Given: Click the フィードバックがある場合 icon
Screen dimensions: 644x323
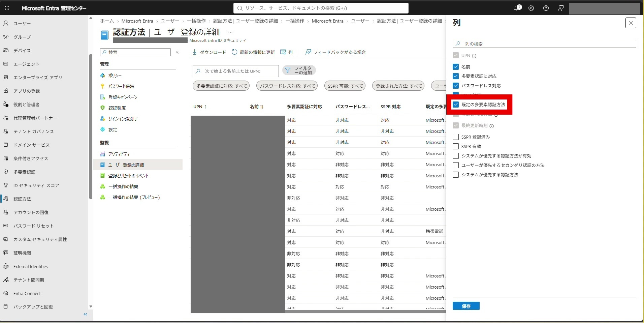Looking at the screenshot, I should [x=308, y=52].
